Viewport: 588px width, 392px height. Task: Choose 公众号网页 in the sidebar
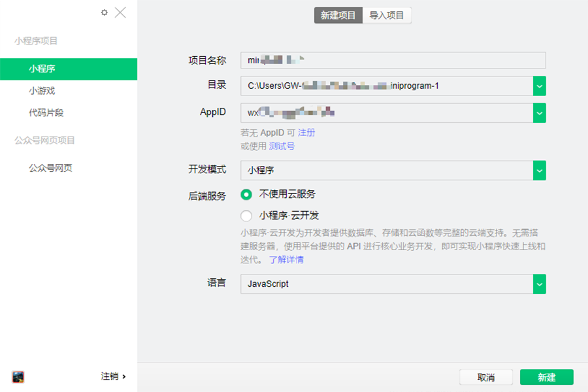click(x=50, y=168)
